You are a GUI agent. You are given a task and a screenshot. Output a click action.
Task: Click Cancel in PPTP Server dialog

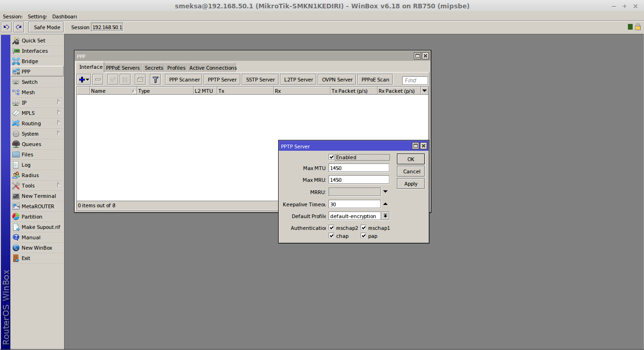coord(411,171)
